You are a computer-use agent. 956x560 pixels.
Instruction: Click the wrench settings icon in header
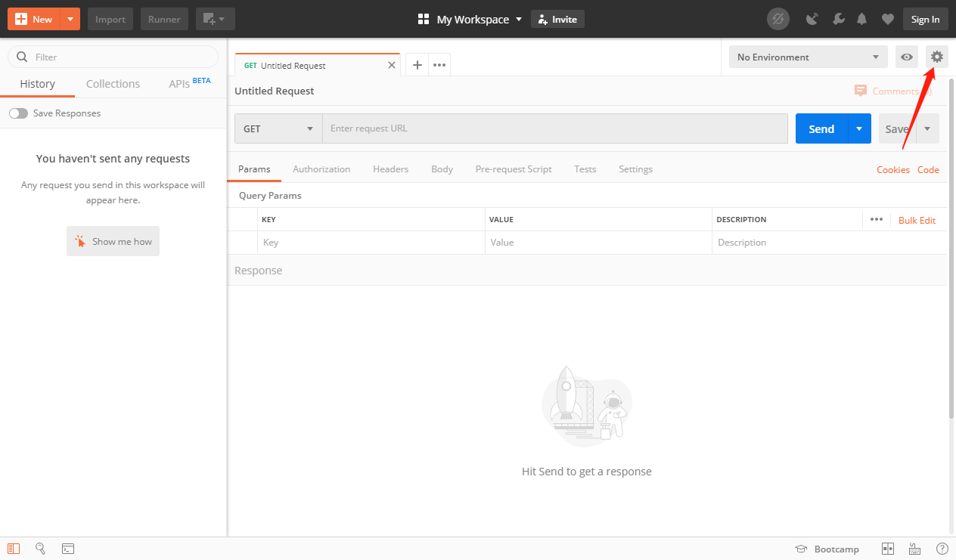(837, 20)
